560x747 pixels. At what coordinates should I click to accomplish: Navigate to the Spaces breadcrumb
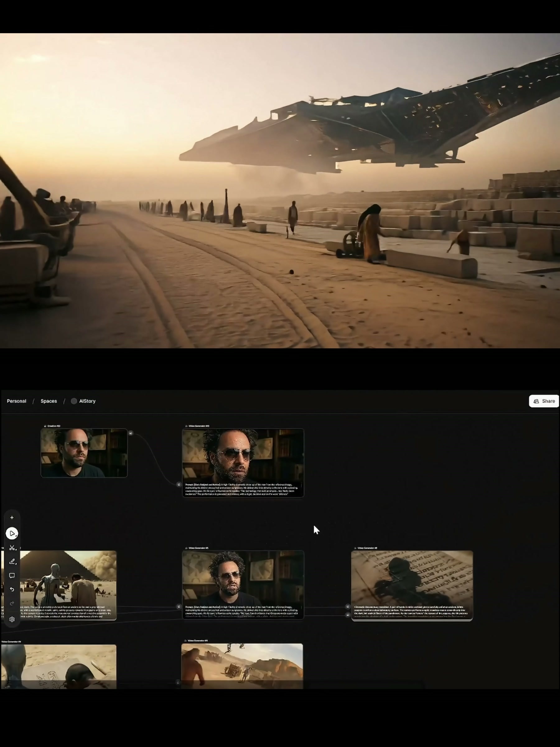point(49,401)
